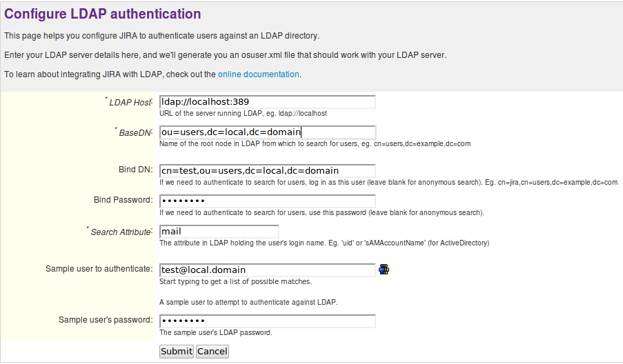Click the LDAP Host label

[x=131, y=103]
